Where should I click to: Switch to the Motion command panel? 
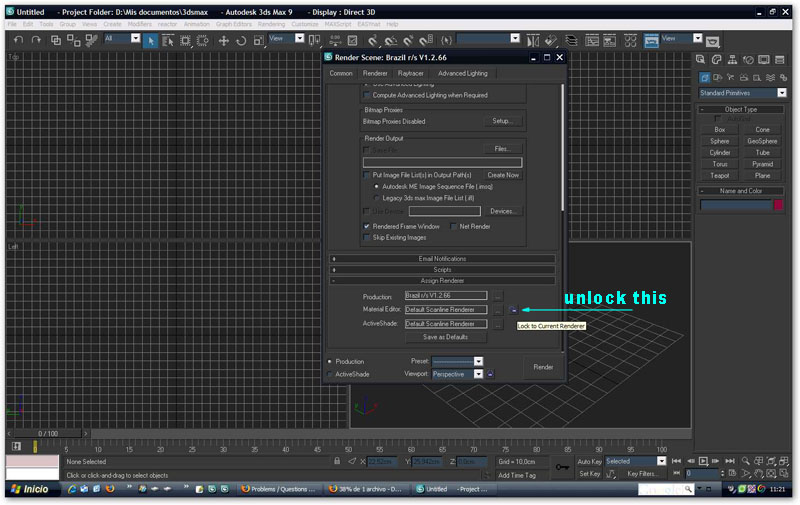coord(748,60)
